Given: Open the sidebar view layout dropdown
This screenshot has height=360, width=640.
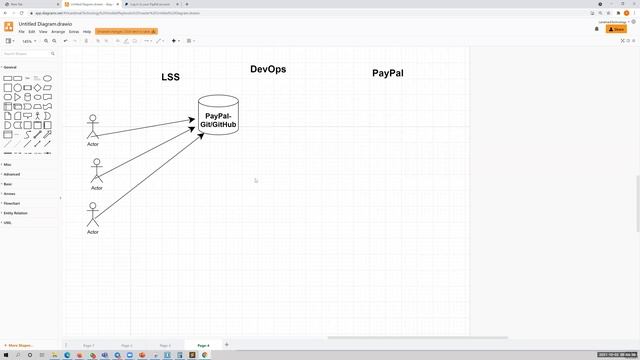Looking at the screenshot, I should point(10,41).
